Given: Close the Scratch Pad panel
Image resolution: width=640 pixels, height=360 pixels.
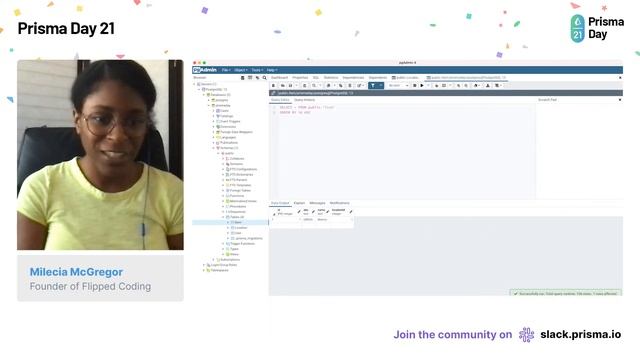Looking at the screenshot, I should pyautogui.click(x=620, y=100).
